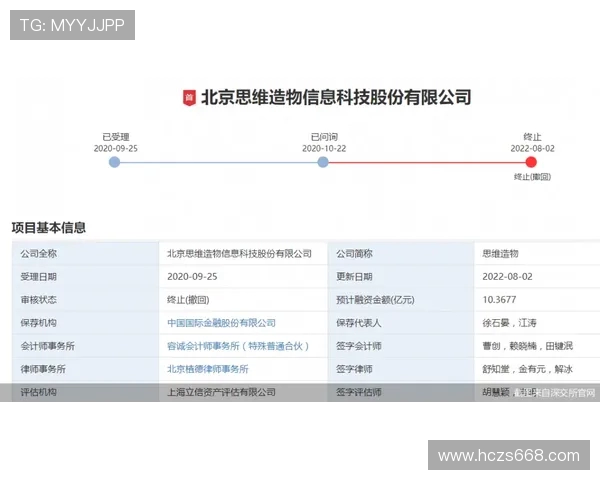Image resolution: width=600 pixels, height=480 pixels.
Task: Click the 公司全称 row label
Action: 39,253
